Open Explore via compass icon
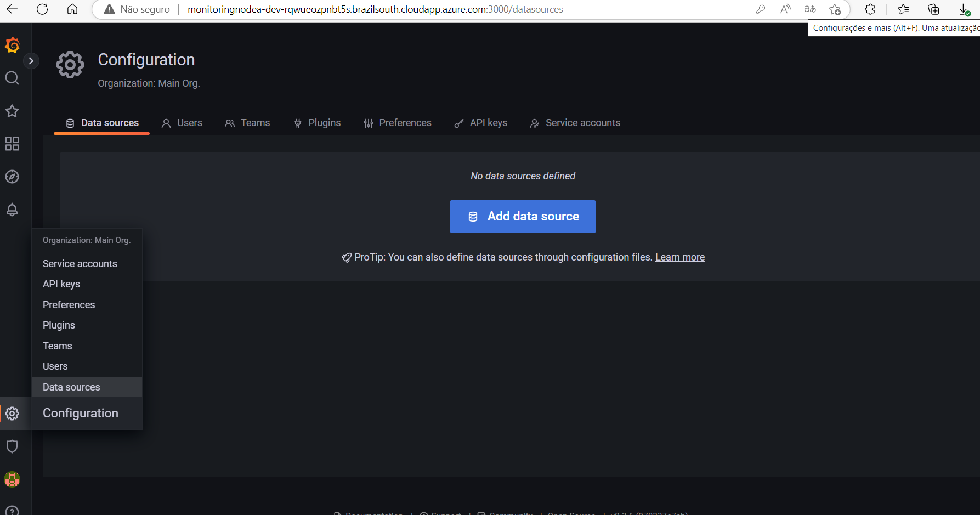Screen dimensions: 980x515 pos(12,177)
